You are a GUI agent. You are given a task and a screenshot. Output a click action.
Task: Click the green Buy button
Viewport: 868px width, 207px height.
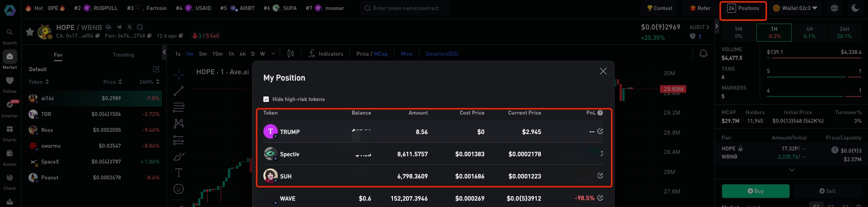point(755,191)
